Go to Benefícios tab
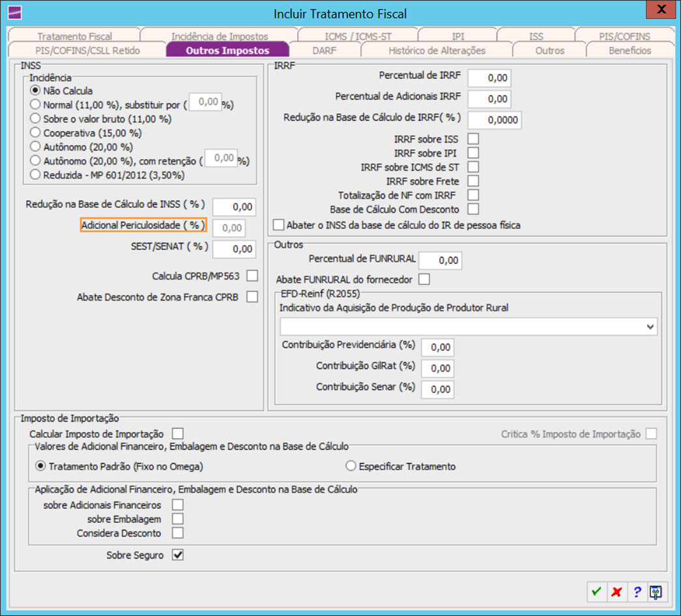 pos(630,50)
